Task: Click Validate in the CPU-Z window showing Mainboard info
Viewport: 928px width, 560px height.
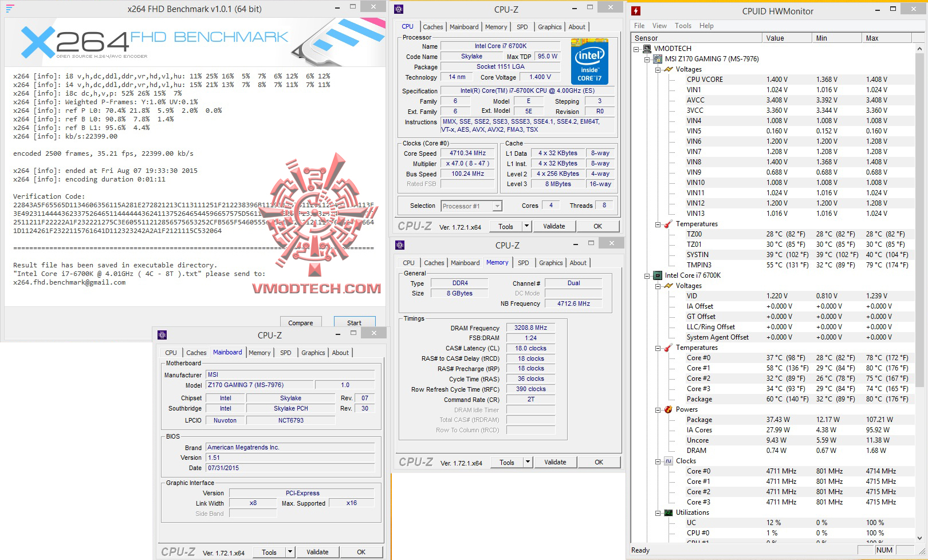Action: pyautogui.click(x=317, y=552)
